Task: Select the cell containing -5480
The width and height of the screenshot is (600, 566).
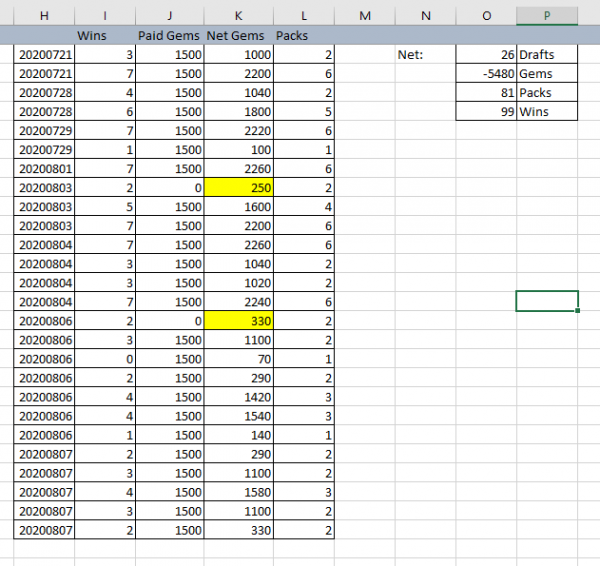Action: pyautogui.click(x=486, y=73)
